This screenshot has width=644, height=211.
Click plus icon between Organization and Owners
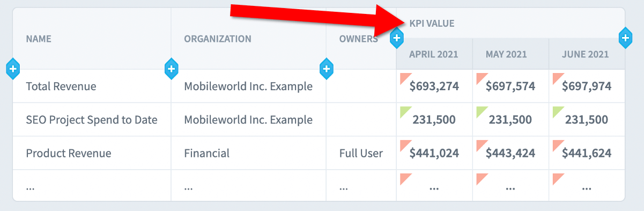pos(327,69)
